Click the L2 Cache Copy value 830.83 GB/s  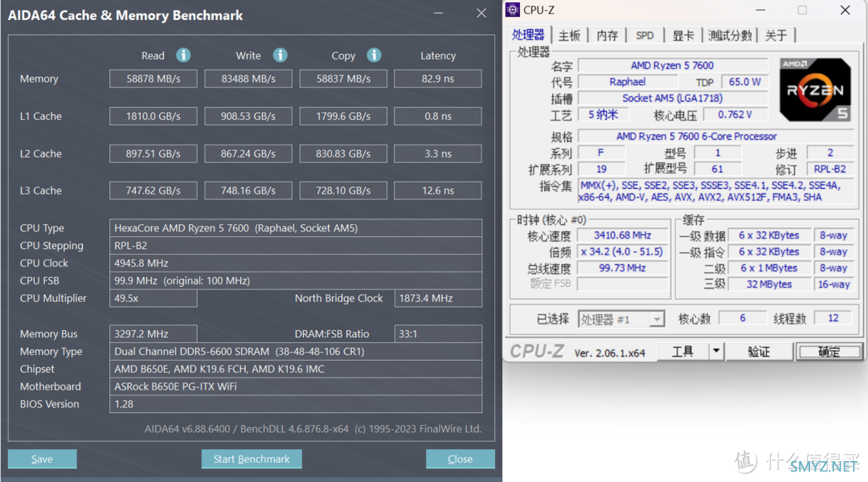click(343, 153)
